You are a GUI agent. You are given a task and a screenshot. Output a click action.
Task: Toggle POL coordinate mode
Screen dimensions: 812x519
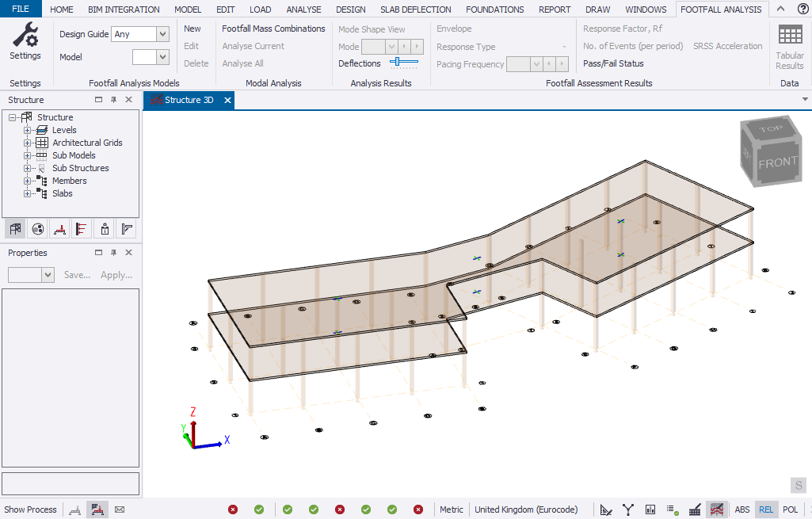[791, 509]
